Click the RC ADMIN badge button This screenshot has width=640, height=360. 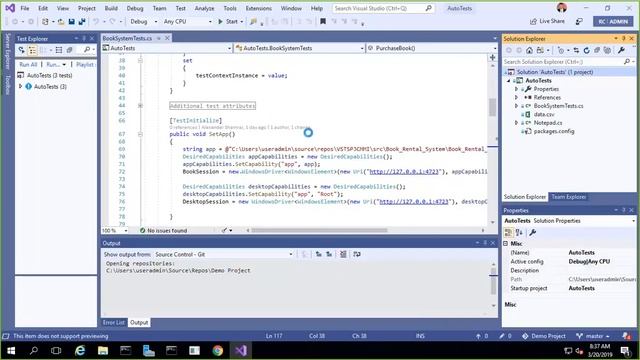tap(613, 21)
